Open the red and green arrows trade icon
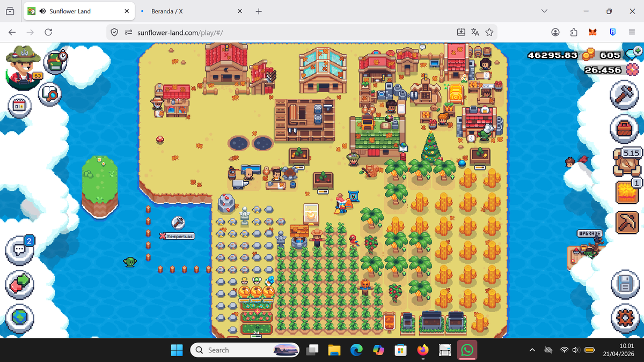644x362 pixels. 20,284
